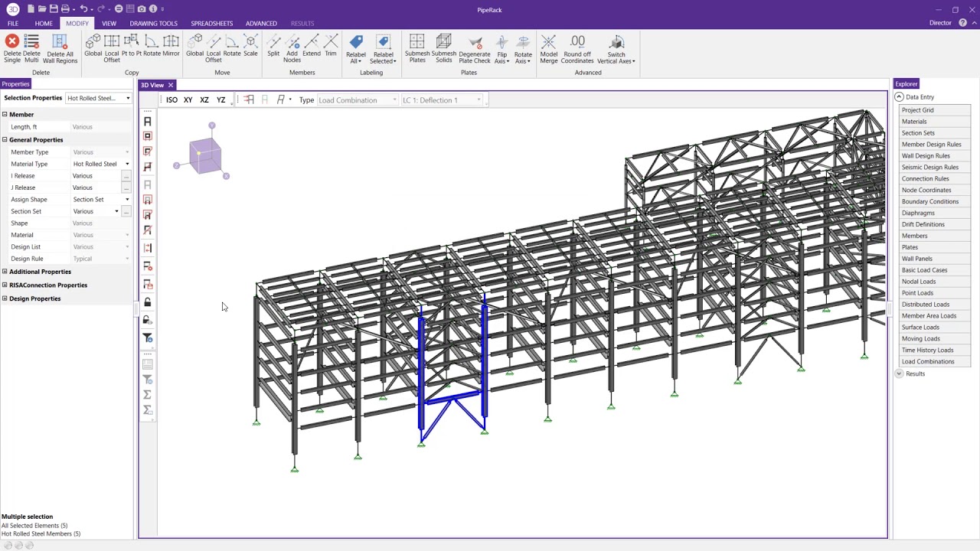Click Global in the Move group

point(195,46)
